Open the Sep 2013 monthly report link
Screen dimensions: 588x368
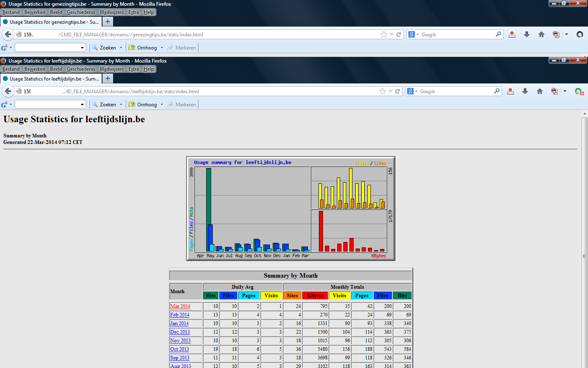tap(180, 358)
